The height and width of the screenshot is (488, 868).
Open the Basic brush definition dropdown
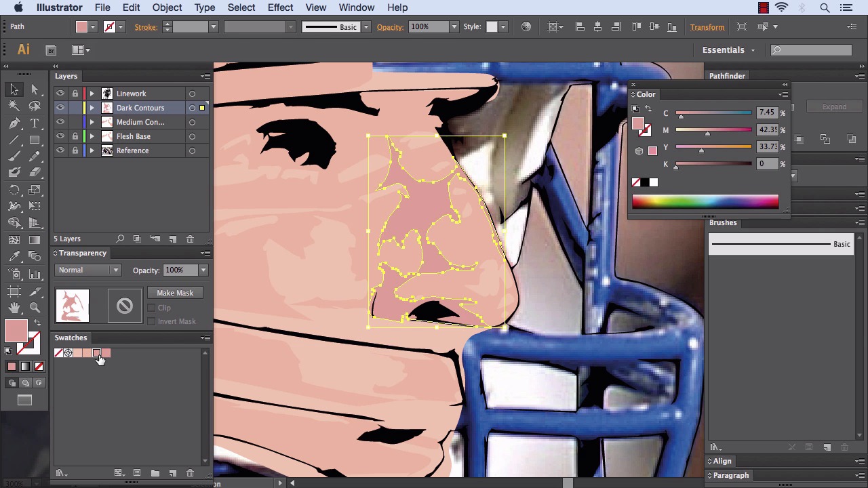click(366, 27)
